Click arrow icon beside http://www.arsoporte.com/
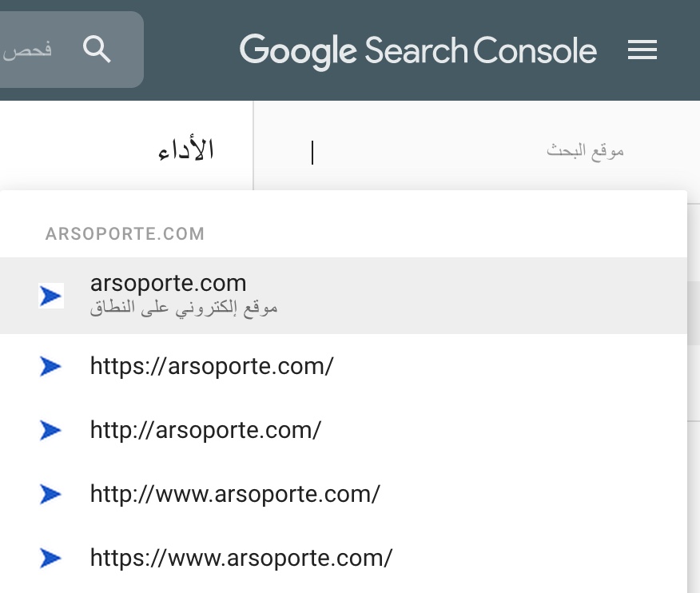 50,494
